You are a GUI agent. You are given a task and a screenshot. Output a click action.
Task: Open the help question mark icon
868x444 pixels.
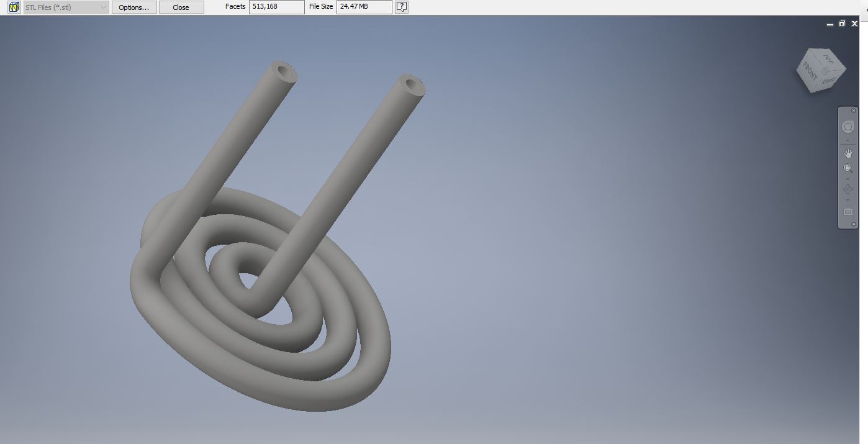coord(402,7)
